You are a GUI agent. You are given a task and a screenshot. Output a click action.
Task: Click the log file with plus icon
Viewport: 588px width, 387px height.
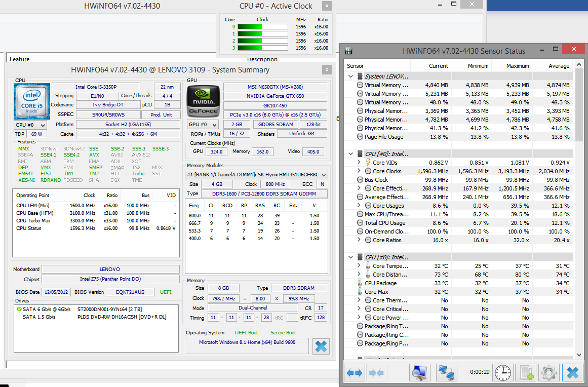(526, 373)
